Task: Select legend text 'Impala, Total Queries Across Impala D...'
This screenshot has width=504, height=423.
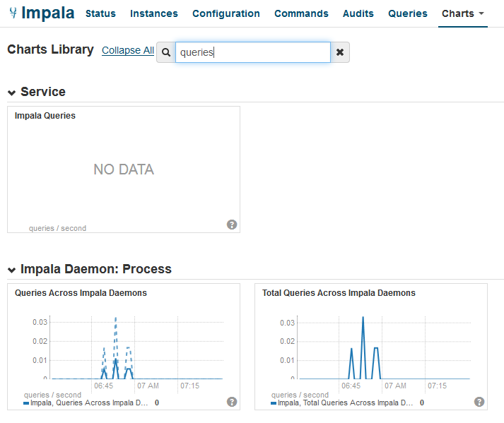Action: [x=345, y=403]
